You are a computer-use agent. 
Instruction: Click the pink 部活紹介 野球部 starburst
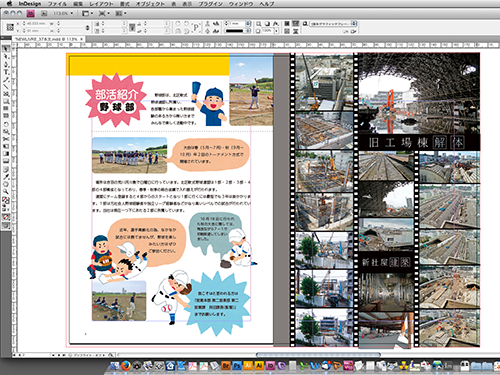point(116,100)
